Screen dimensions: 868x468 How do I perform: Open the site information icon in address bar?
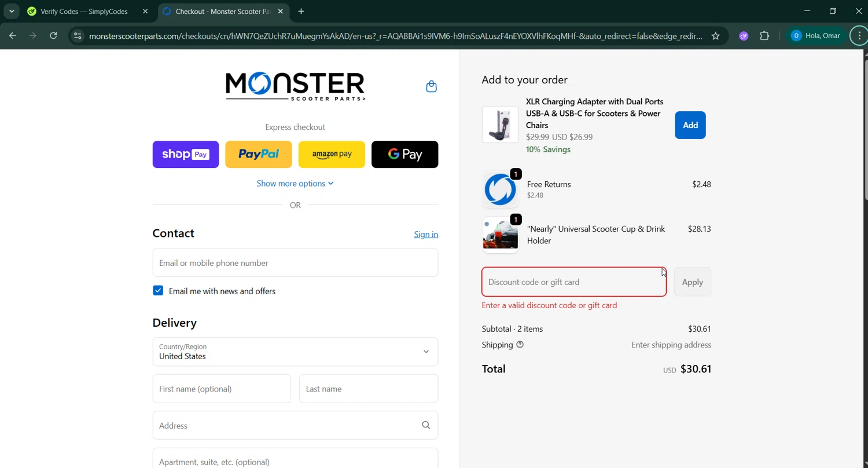click(x=78, y=36)
